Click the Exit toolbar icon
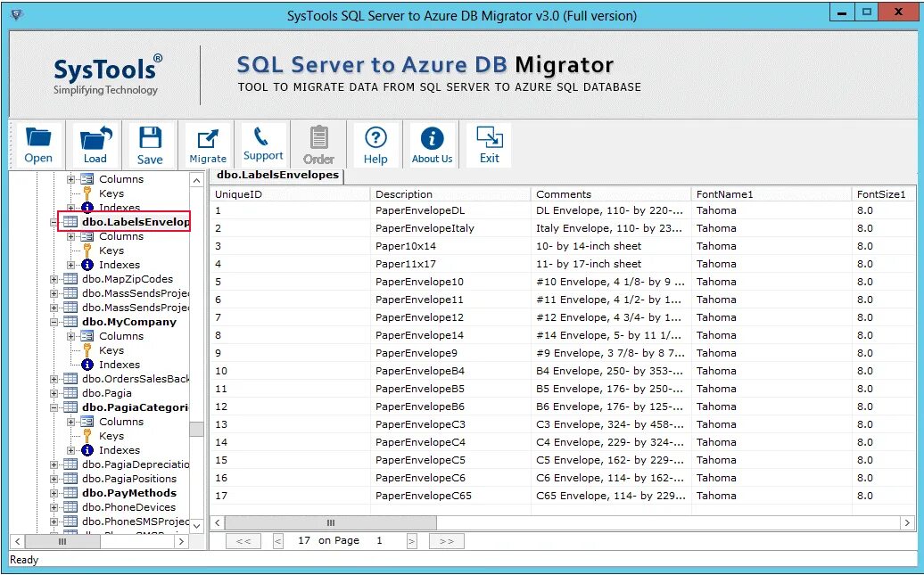 click(489, 137)
